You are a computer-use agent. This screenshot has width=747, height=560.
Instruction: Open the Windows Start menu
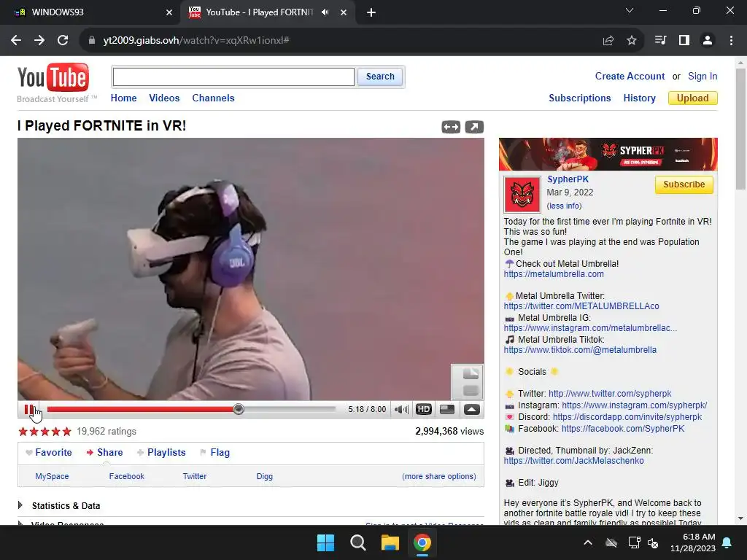pos(326,542)
